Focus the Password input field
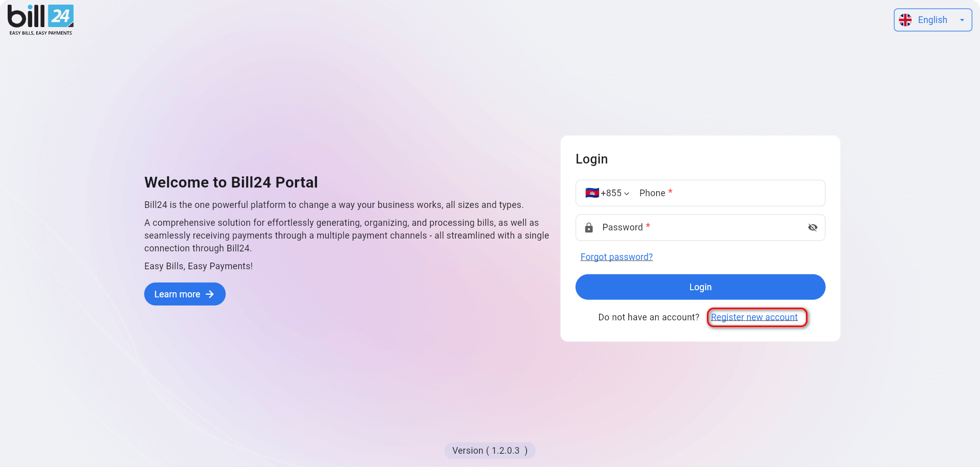Screen dimensions: 980x467 tap(699, 227)
